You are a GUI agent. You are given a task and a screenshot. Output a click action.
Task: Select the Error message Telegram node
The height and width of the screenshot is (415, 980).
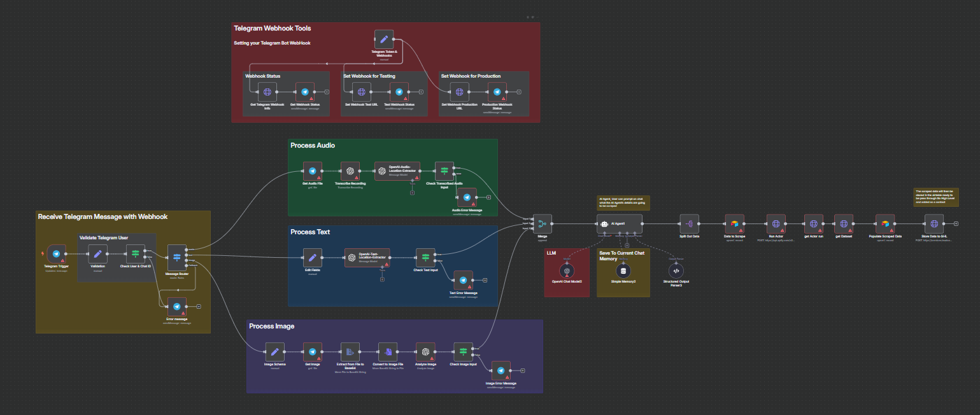177,306
